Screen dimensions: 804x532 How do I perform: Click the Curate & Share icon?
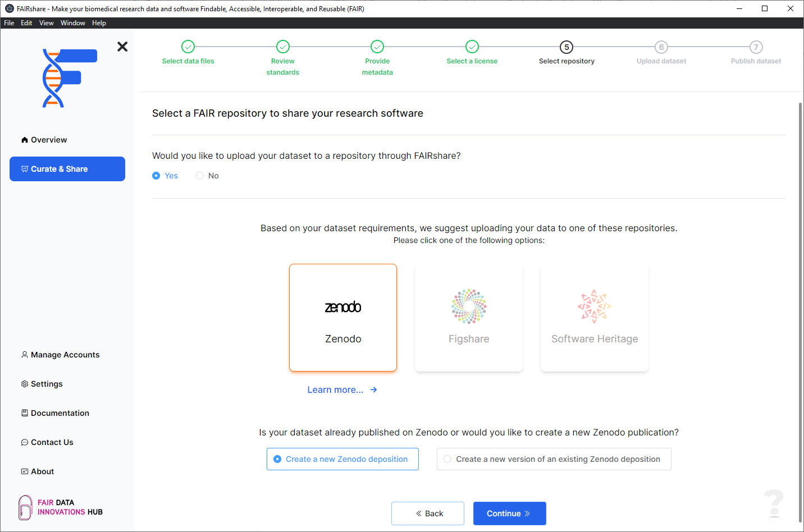click(25, 169)
